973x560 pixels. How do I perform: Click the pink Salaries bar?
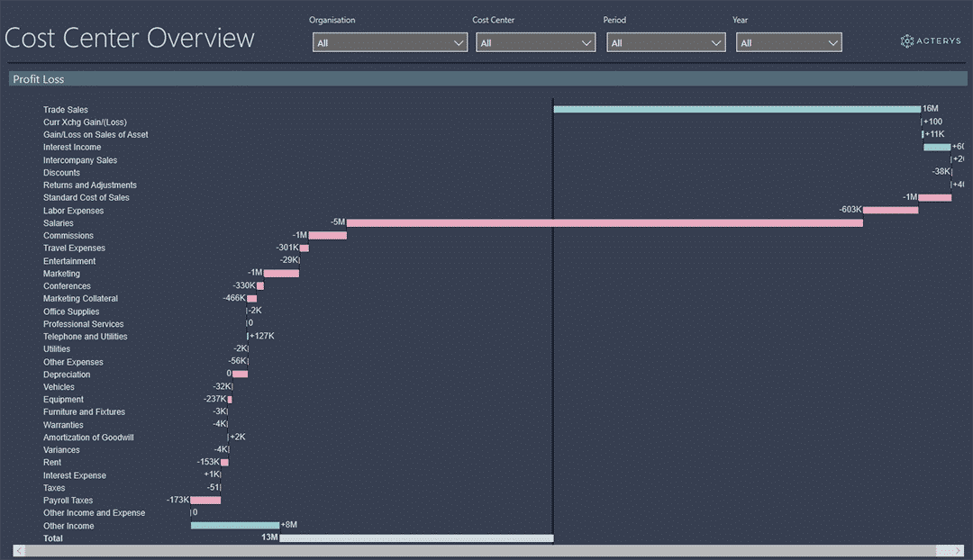coord(604,222)
